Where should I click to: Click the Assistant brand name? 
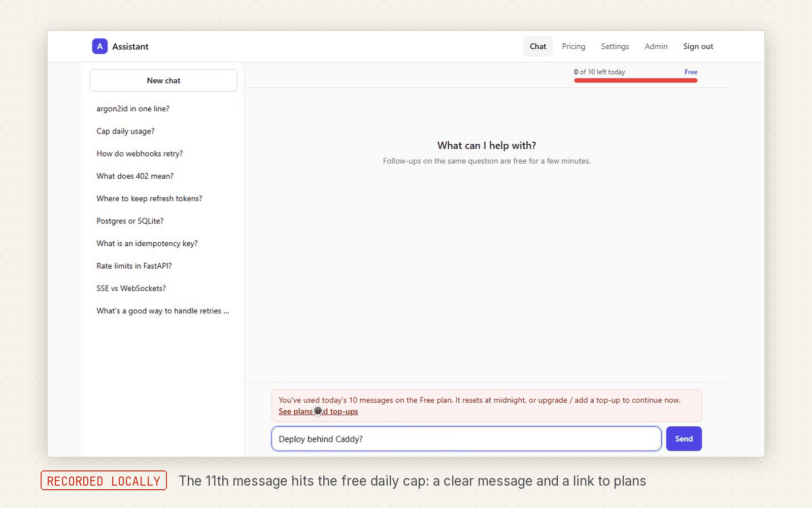tap(130, 46)
